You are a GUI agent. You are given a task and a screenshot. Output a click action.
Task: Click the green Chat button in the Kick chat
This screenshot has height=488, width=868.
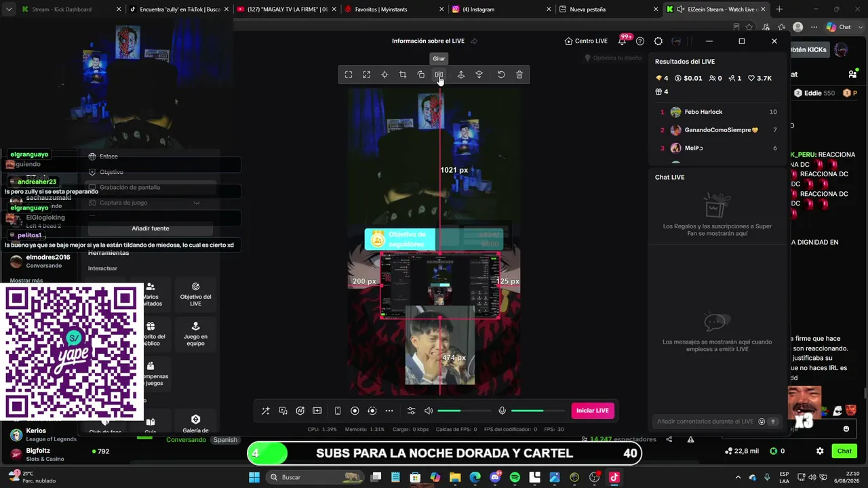coord(844,451)
